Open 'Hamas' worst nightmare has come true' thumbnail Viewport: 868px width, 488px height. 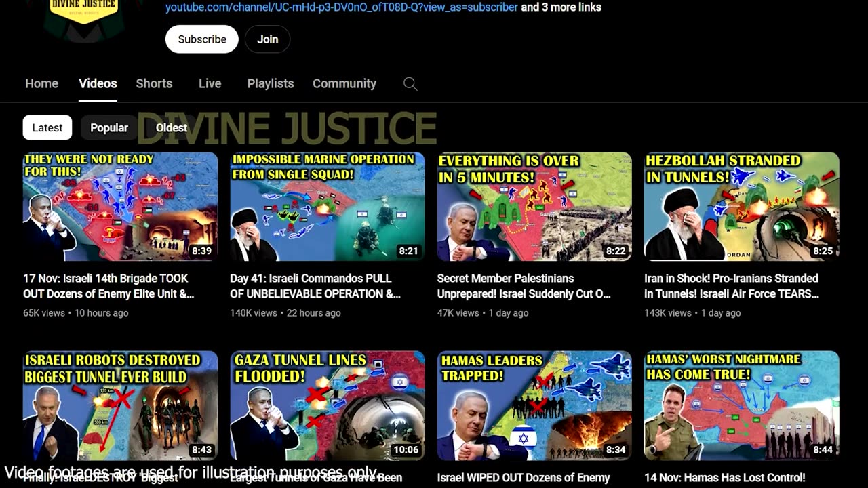742,406
